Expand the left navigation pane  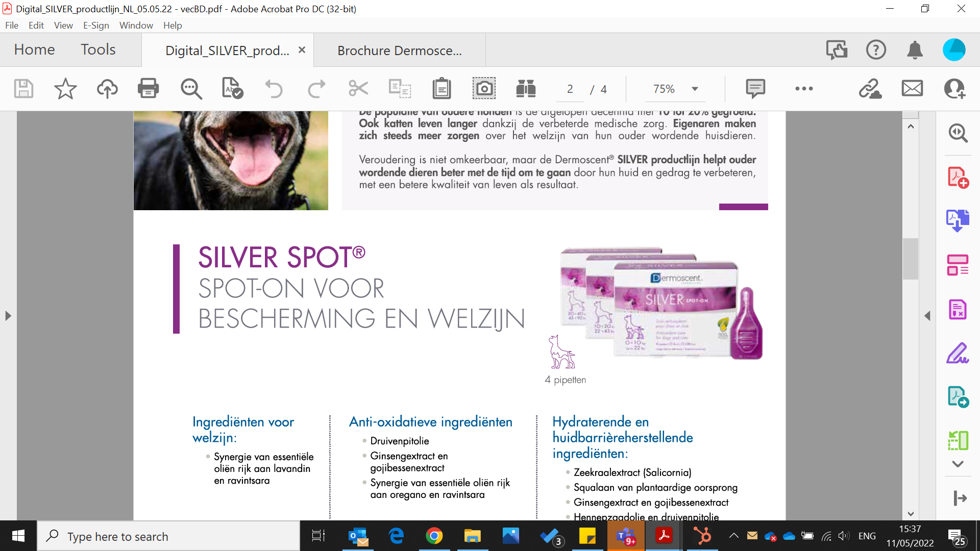tap(8, 316)
